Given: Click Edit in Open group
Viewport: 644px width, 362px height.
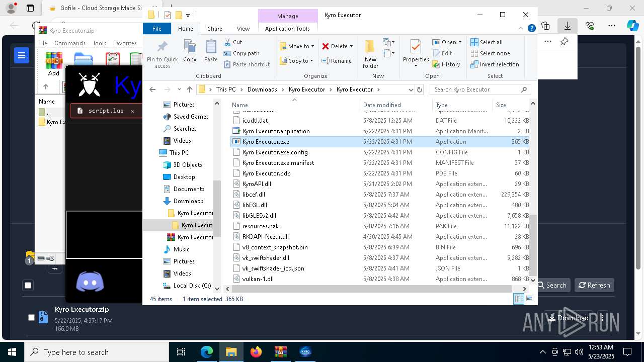Looking at the screenshot, I should click(442, 53).
